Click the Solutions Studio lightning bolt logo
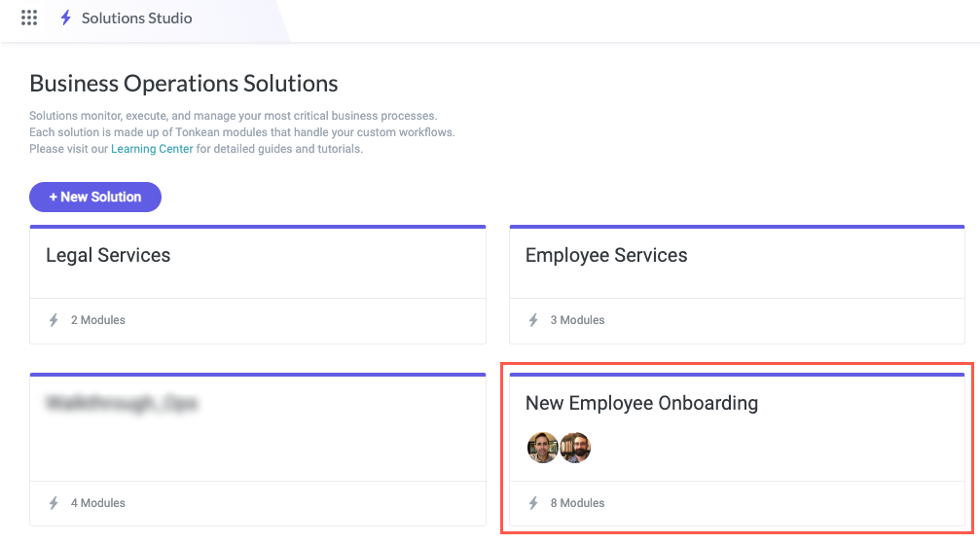This screenshot has height=543, width=980. (x=66, y=18)
